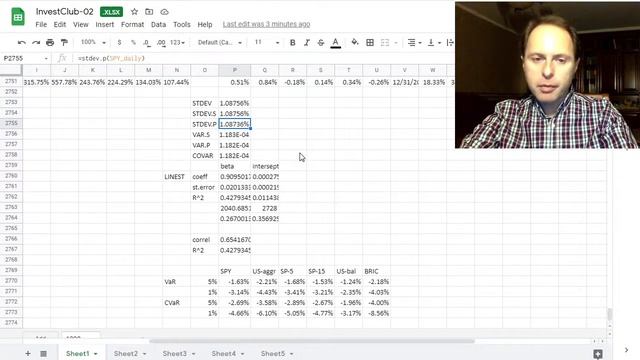This screenshot has height=360, width=640.
Task: Format as currency with dollar icon
Action: click(119, 42)
